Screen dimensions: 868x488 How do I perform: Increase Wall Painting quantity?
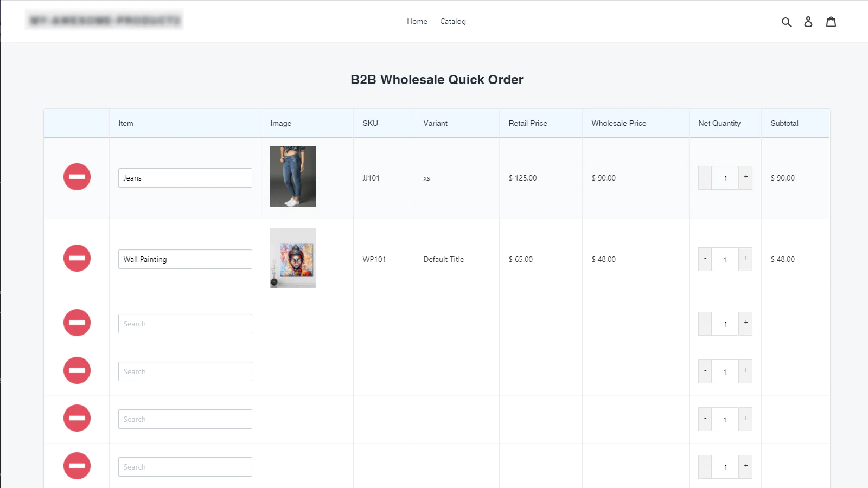tap(746, 259)
